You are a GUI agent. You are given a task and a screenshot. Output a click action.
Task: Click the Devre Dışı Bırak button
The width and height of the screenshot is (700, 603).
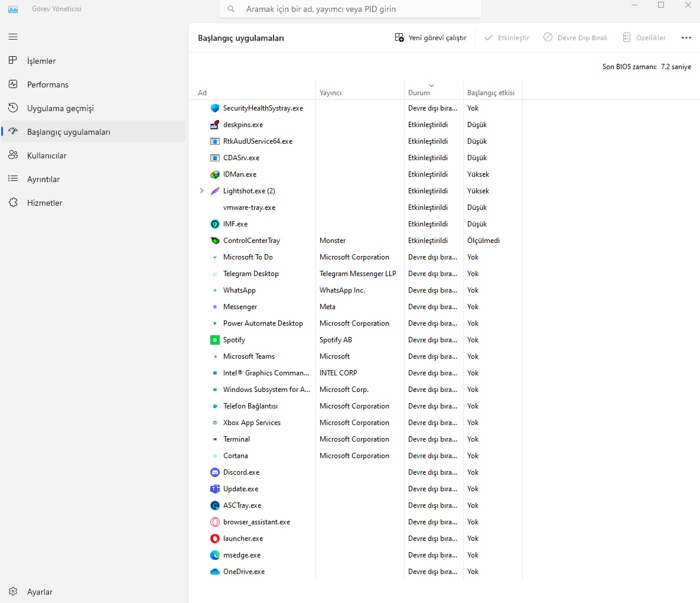click(575, 38)
